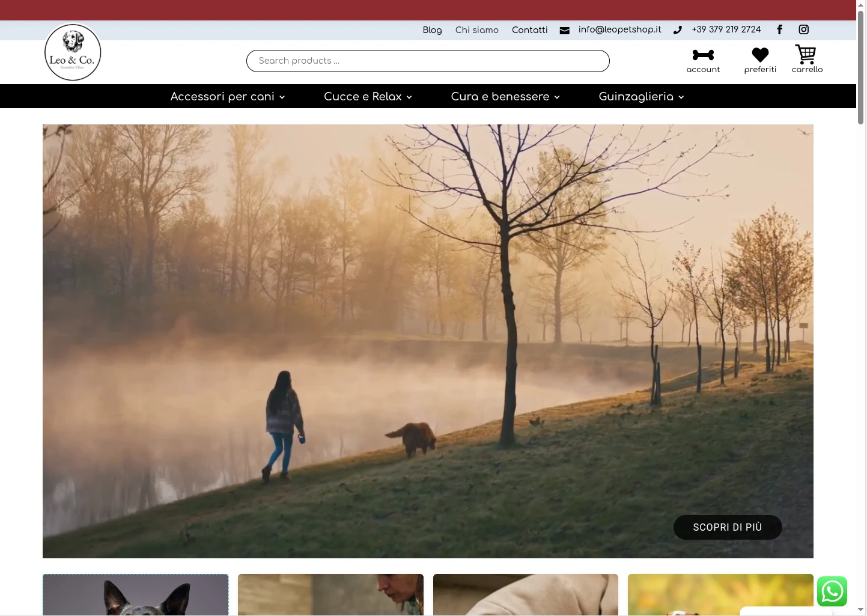Visit the Facebook page icon
Viewport: 867px width, 616px height.
pos(779,29)
